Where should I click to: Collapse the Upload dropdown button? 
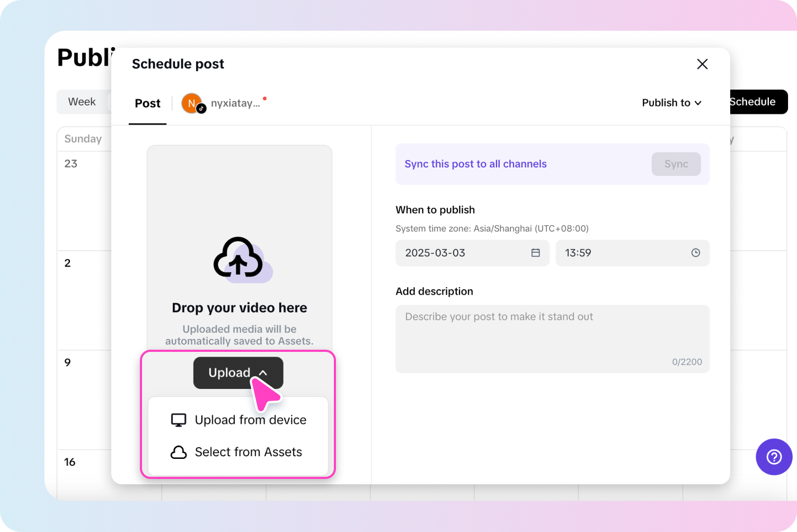pos(238,373)
